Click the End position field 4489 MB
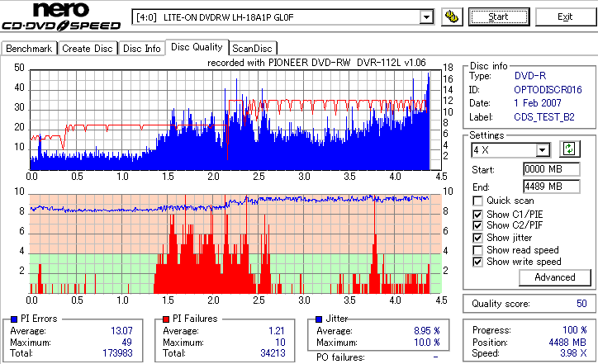598x364 pixels. pyautogui.click(x=552, y=187)
